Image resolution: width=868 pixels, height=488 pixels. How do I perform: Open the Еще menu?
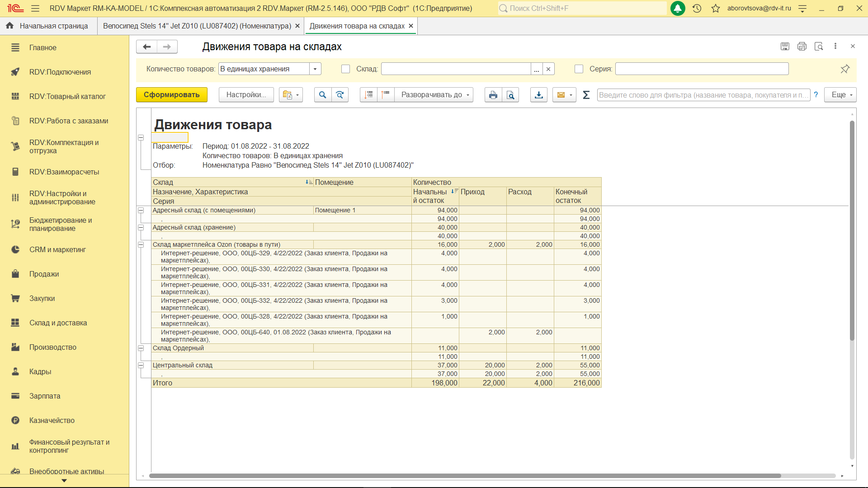(x=840, y=95)
